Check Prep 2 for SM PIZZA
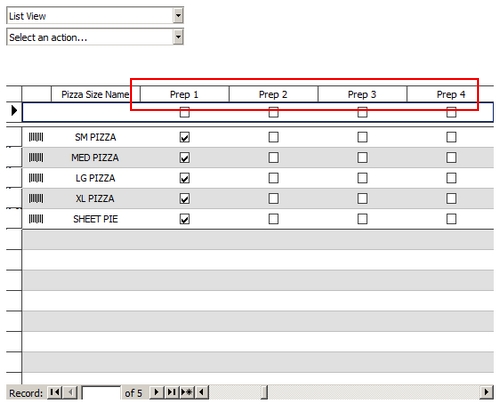500x404 pixels. click(x=273, y=137)
